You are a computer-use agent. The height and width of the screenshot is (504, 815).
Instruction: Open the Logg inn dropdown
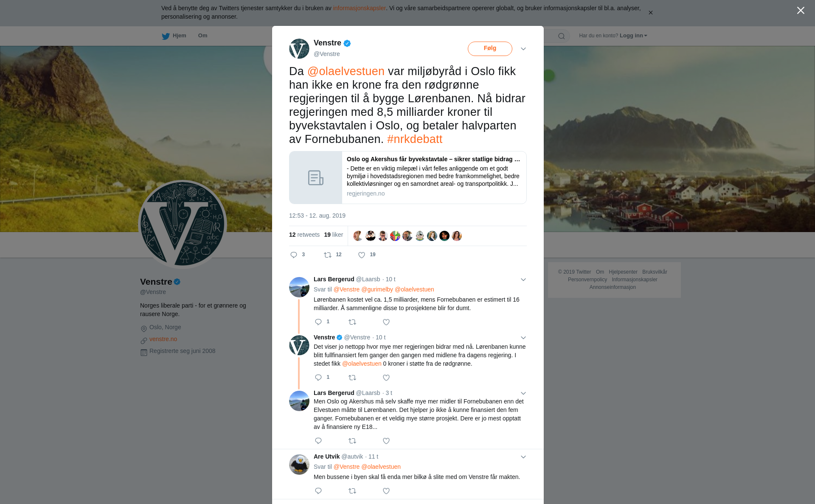[x=633, y=36]
